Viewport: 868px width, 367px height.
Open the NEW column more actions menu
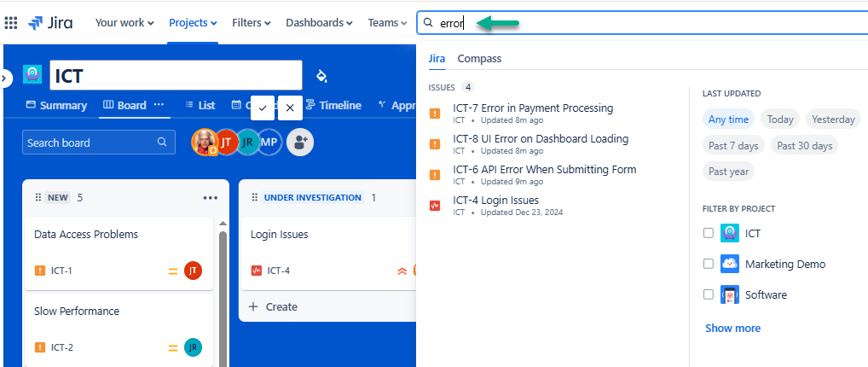pos(211,198)
